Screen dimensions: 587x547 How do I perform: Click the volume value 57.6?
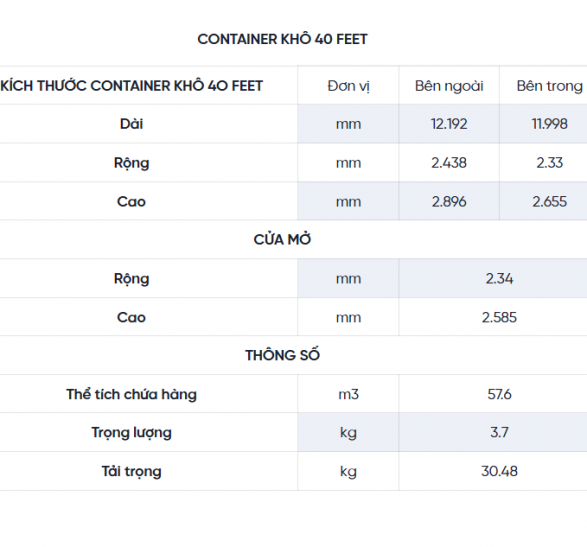click(499, 394)
